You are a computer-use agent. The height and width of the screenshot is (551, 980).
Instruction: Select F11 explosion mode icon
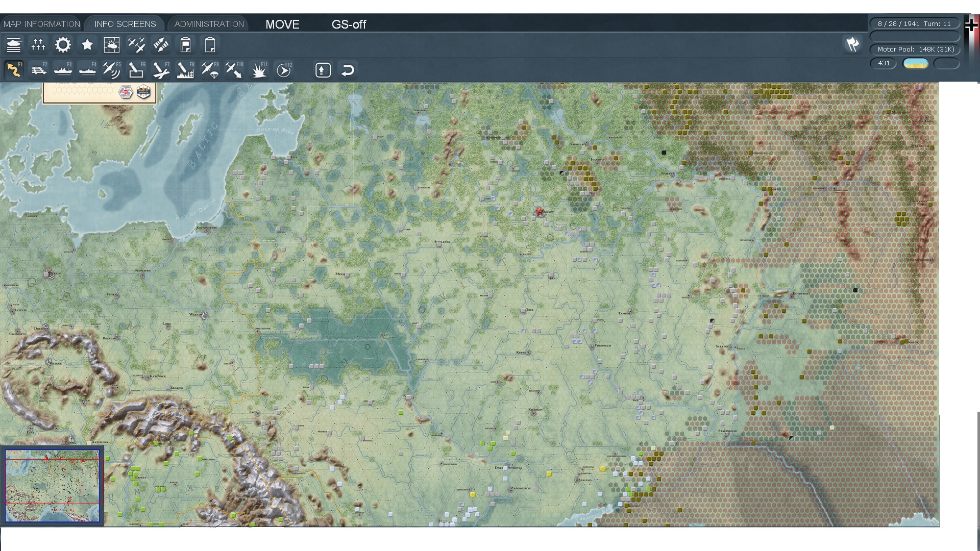point(259,70)
